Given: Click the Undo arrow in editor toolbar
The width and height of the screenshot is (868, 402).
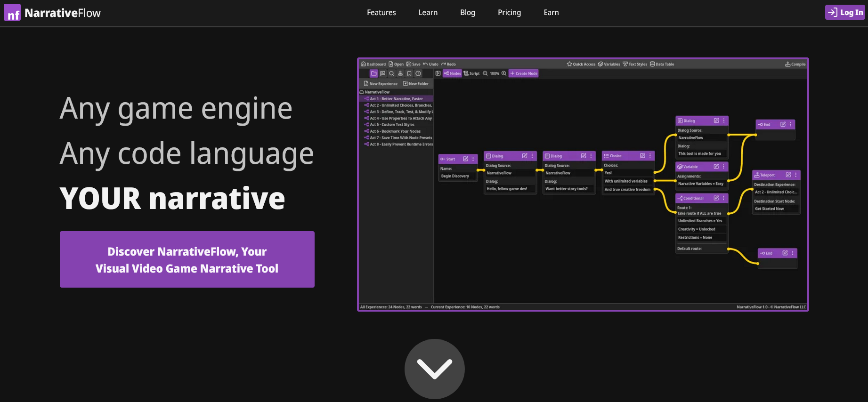Looking at the screenshot, I should point(425,64).
